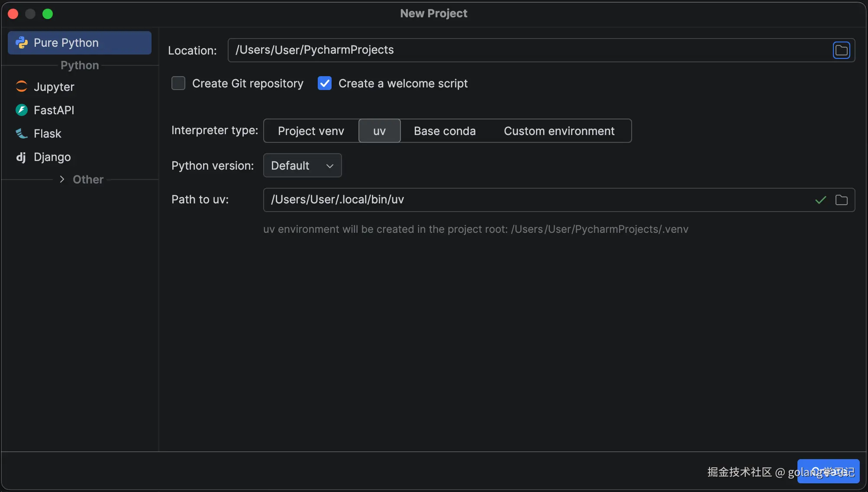Click the Django dj icon

click(21, 157)
